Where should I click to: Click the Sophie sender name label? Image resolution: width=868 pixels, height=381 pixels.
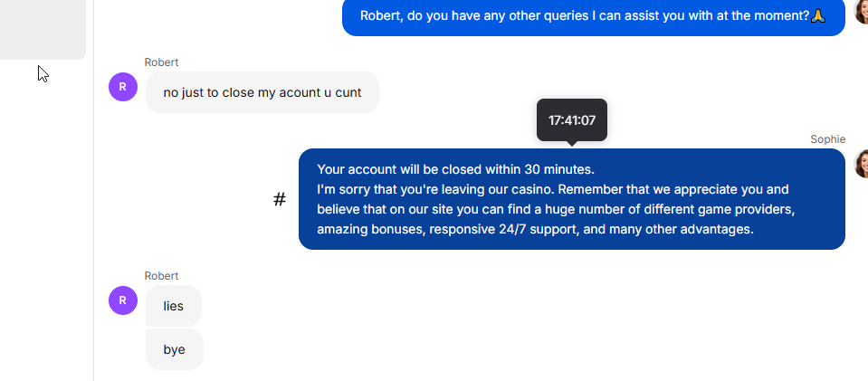click(x=827, y=139)
